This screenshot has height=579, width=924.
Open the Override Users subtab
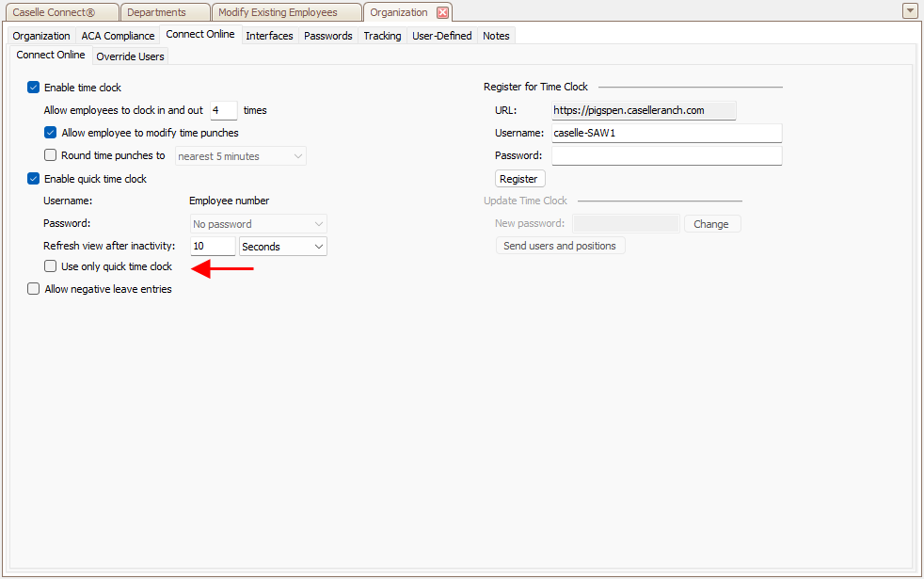coord(130,56)
